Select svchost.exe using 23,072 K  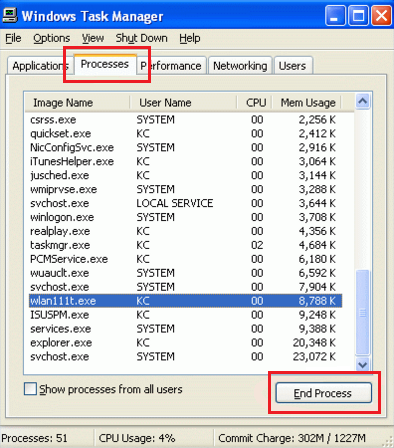point(185,357)
